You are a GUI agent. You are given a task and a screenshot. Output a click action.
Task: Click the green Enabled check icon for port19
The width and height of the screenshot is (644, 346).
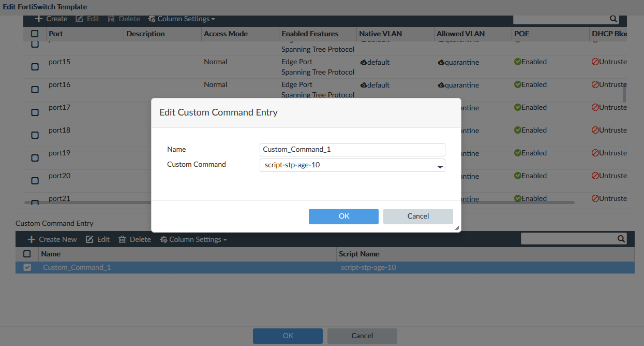pos(517,153)
